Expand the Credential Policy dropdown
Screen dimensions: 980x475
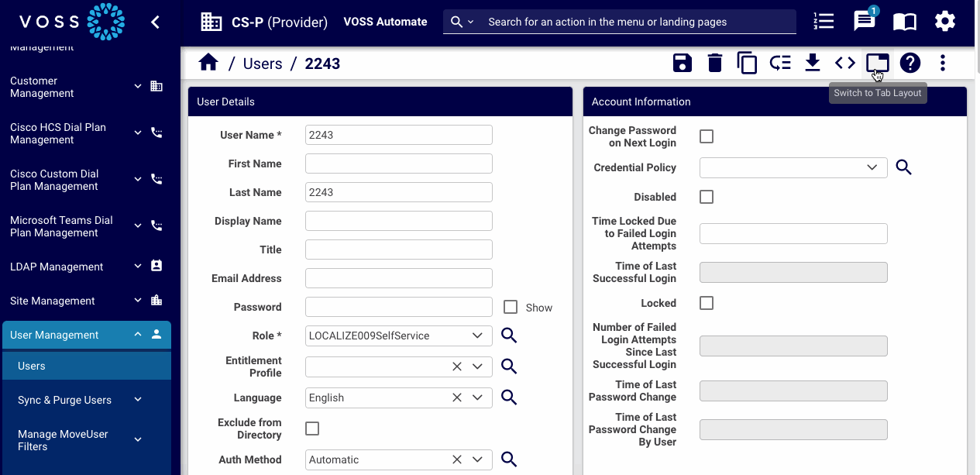(x=872, y=167)
